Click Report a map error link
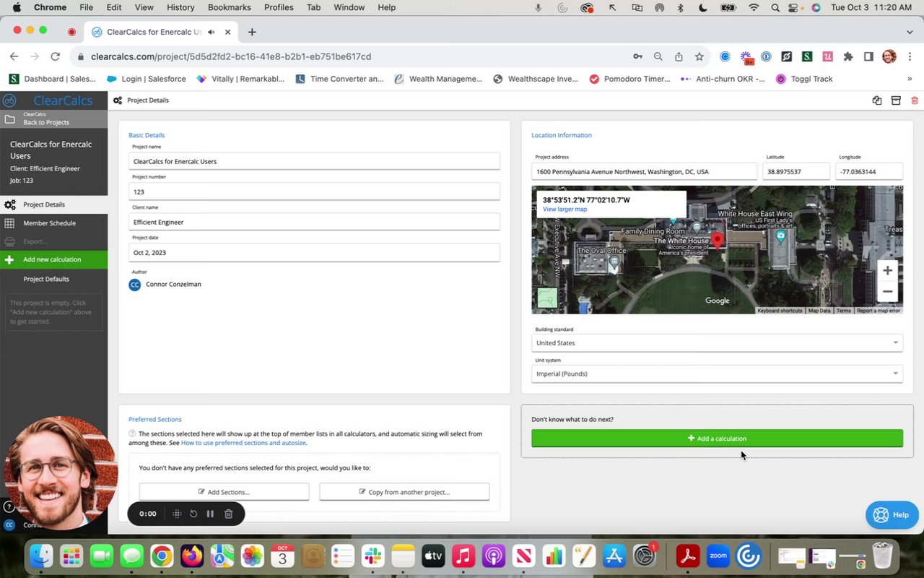This screenshot has height=578, width=924. (878, 311)
